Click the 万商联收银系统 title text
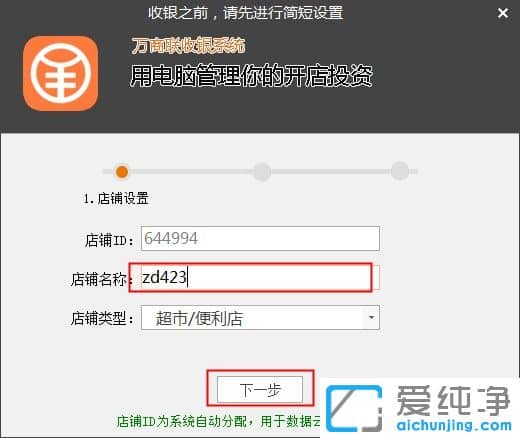520x438 pixels. tap(189, 46)
